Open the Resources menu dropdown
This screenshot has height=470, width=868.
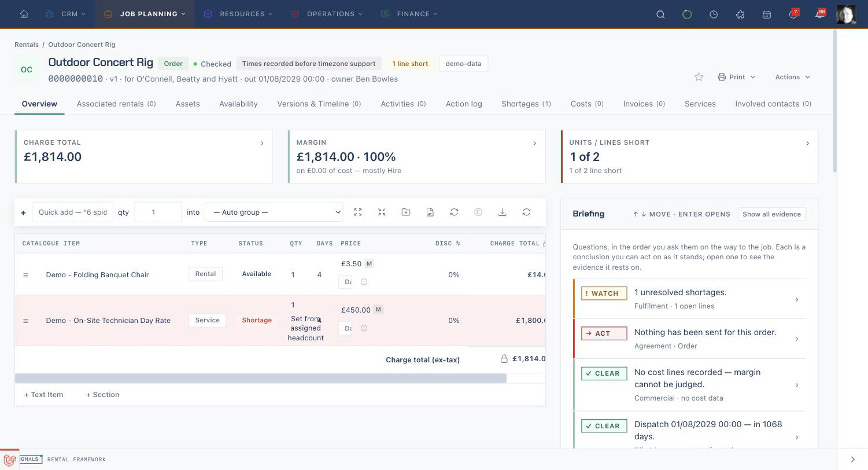(238, 14)
